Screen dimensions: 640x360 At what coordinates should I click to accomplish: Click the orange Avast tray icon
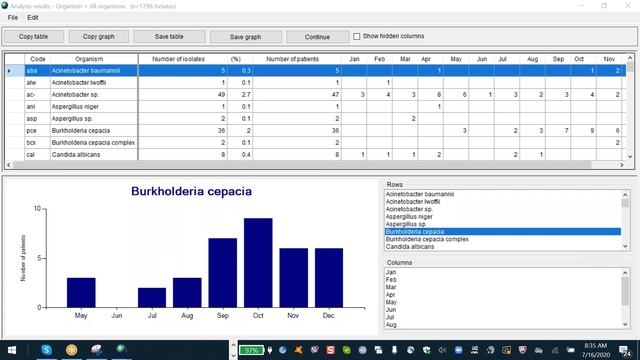click(x=298, y=350)
